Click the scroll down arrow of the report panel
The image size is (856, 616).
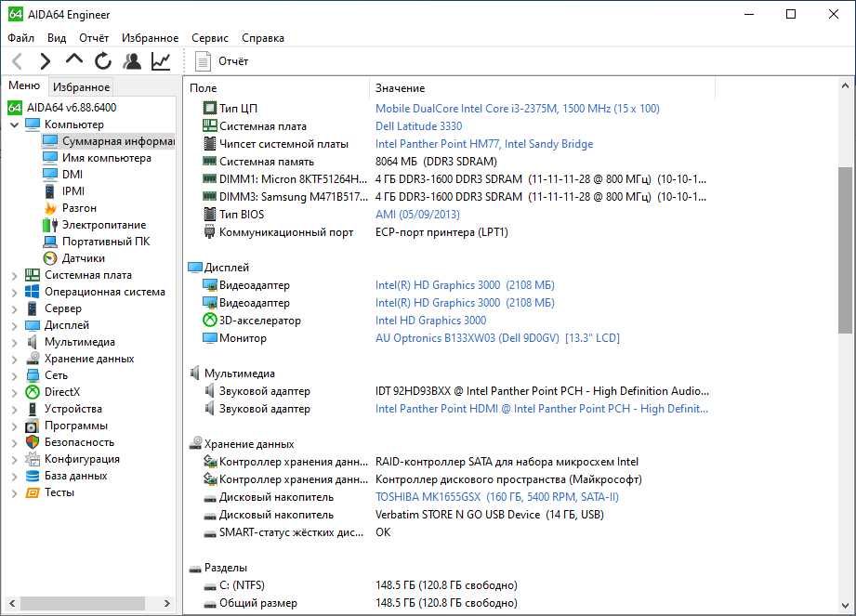point(845,606)
